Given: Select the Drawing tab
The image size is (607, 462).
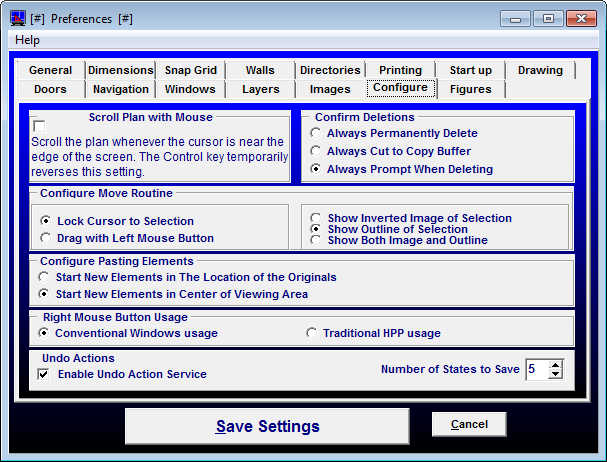Looking at the screenshot, I should pyautogui.click(x=540, y=70).
